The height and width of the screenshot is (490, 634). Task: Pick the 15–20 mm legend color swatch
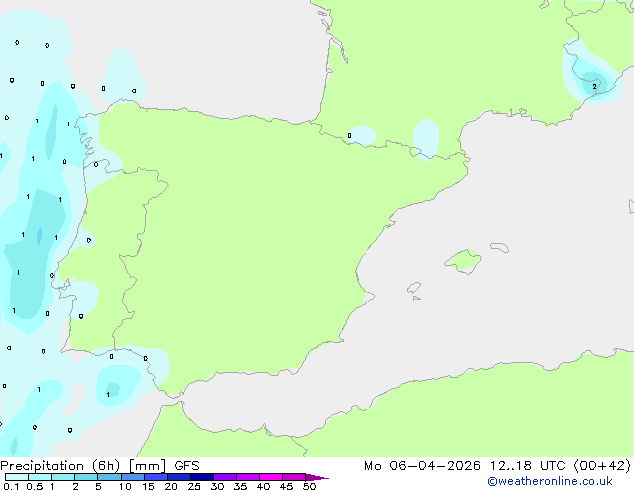(x=156, y=477)
